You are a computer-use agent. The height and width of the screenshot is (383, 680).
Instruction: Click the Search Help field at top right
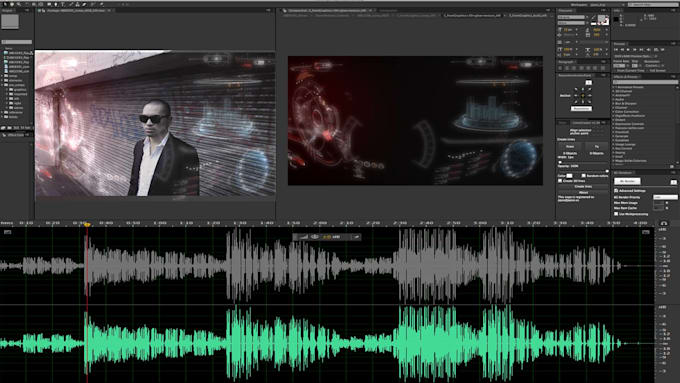tap(652, 4)
